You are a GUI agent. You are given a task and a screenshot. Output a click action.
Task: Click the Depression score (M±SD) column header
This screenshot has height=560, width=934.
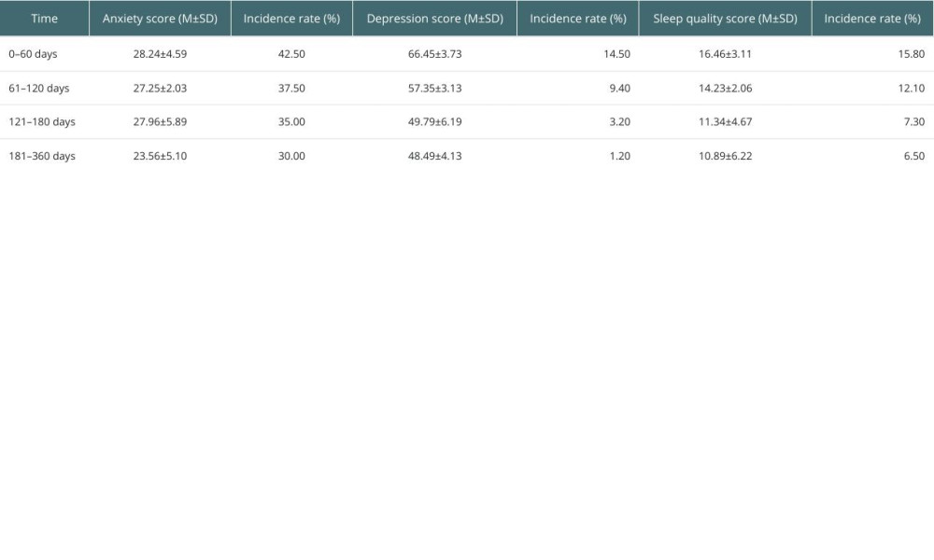pos(434,19)
